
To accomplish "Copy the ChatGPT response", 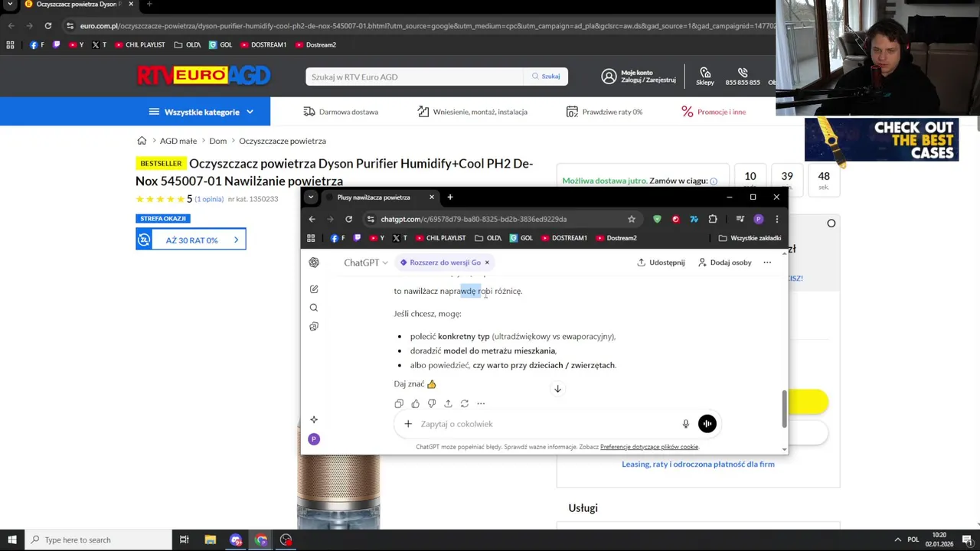I will point(399,403).
